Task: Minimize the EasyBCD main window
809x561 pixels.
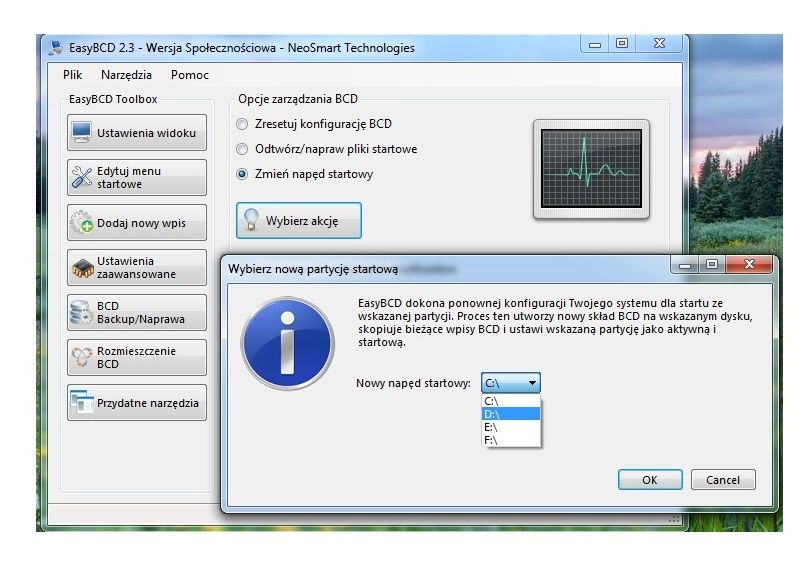Action: click(x=595, y=44)
